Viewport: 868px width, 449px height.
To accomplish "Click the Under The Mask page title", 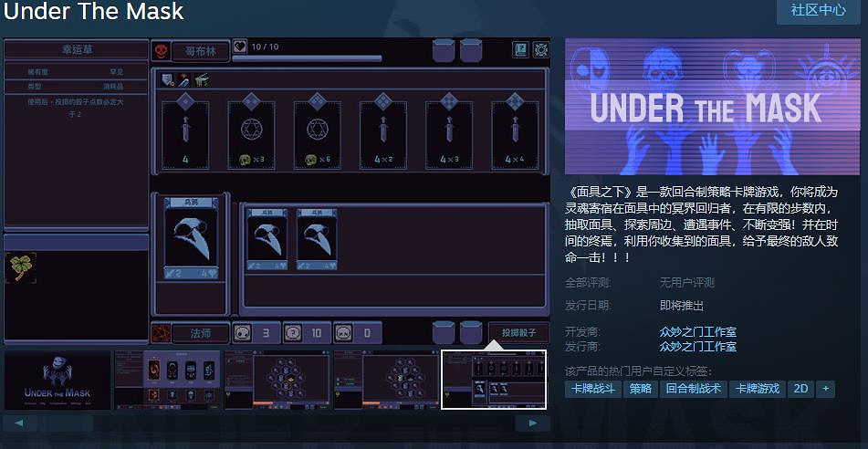I will [93, 11].
